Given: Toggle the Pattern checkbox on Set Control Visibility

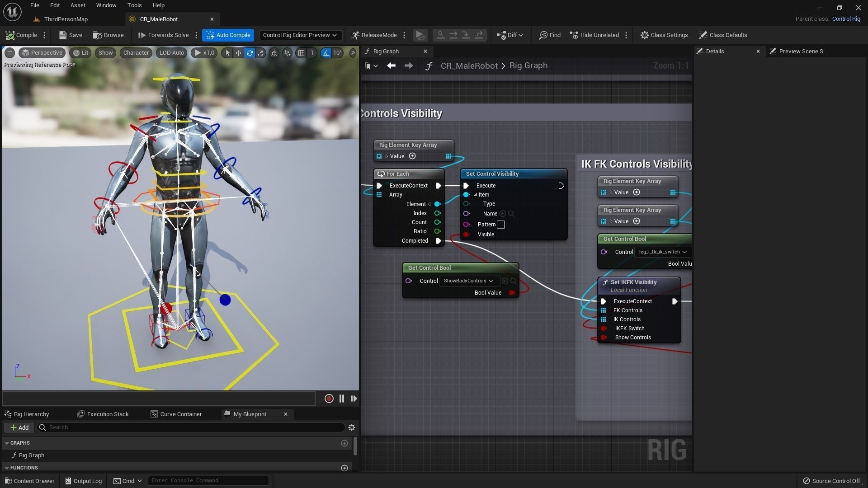Looking at the screenshot, I should [x=501, y=225].
